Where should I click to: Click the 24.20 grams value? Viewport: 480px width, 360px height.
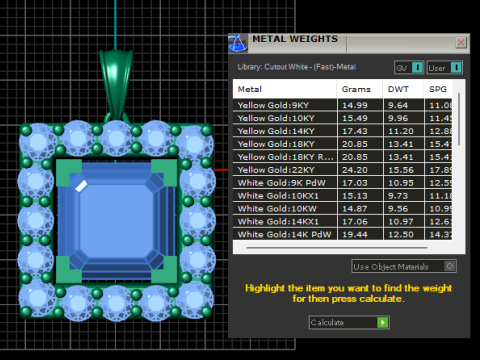coord(355,170)
